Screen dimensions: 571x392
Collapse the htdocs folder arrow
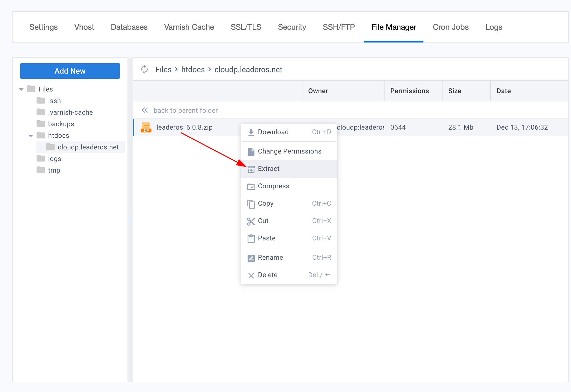[x=31, y=136]
